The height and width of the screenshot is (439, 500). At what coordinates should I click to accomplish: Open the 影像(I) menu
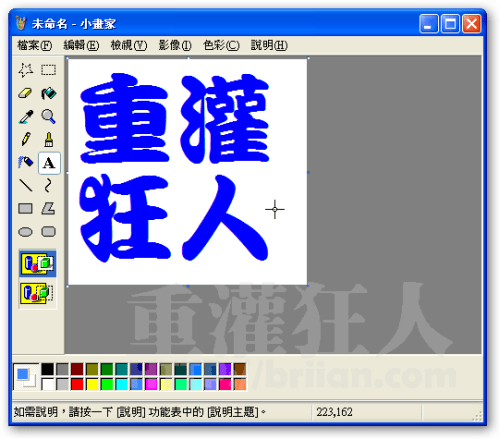(175, 45)
